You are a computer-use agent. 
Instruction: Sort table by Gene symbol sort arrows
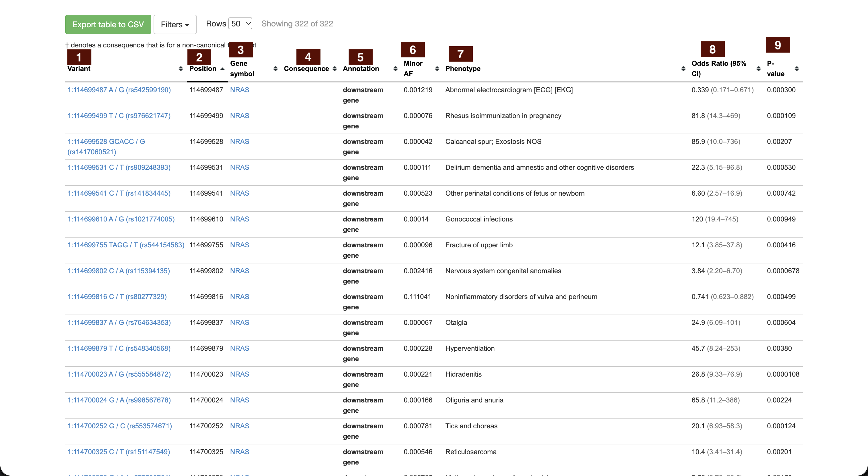coord(275,69)
